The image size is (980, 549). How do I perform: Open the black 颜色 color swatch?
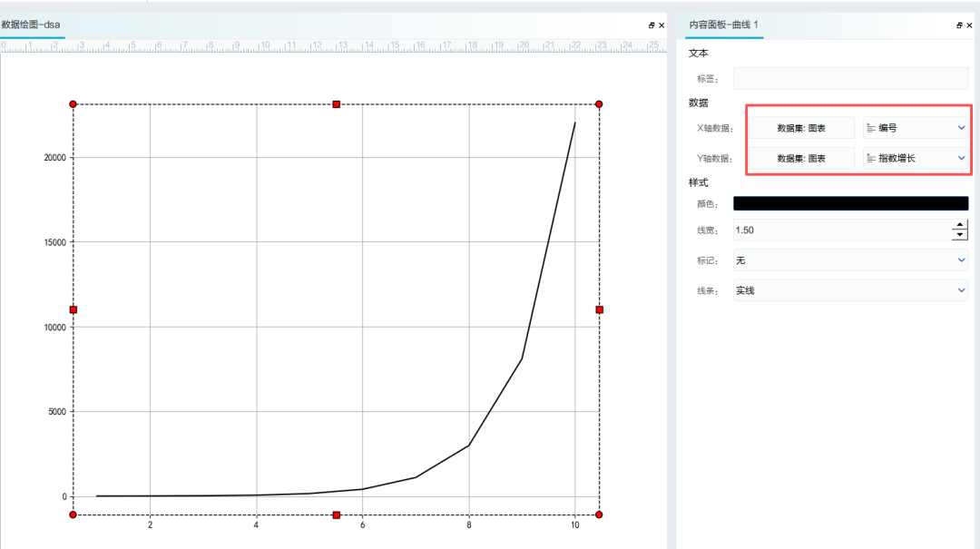(850, 203)
